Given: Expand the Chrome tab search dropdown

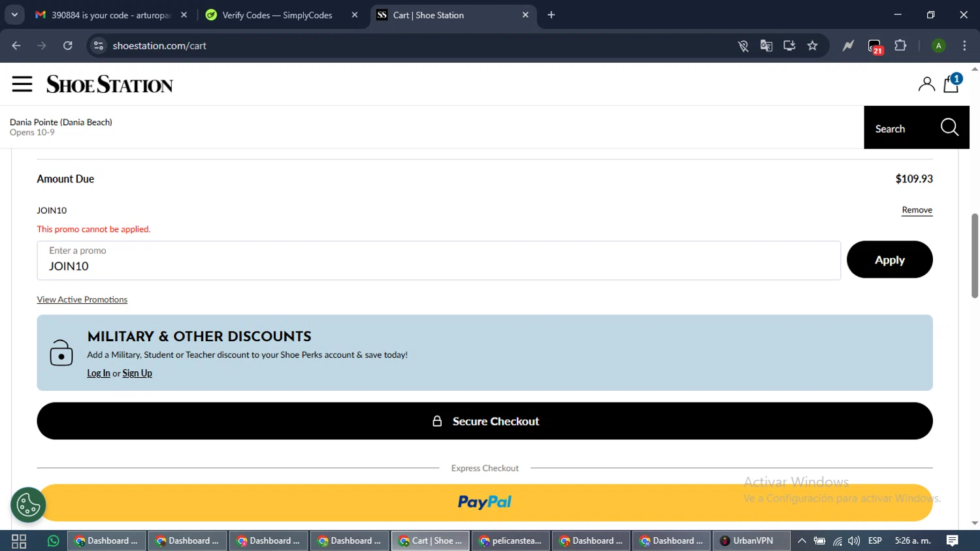Looking at the screenshot, I should 14,15.
